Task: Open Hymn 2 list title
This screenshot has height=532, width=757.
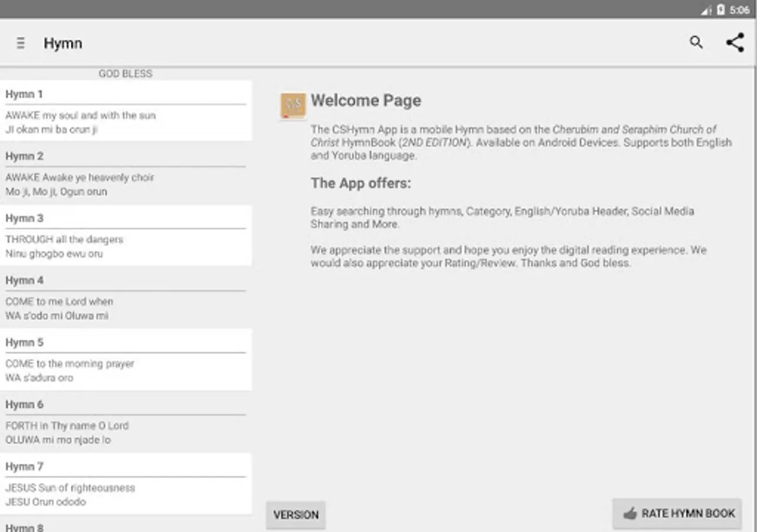Action: [x=24, y=156]
